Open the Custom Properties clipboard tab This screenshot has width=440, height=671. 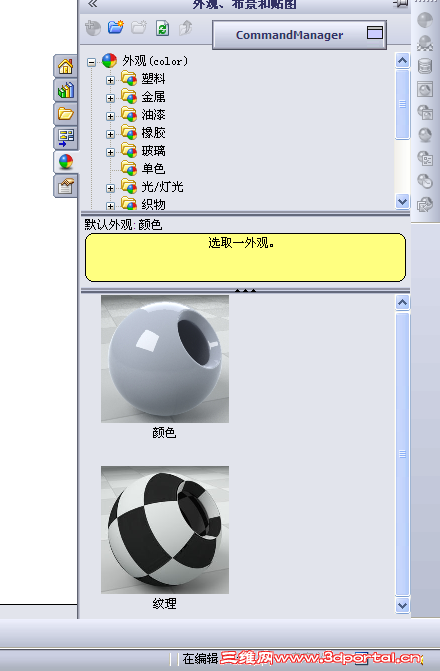65,186
